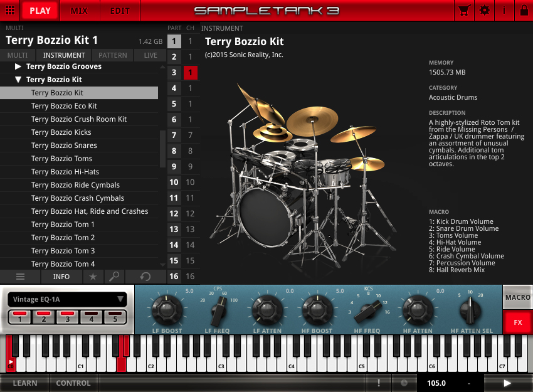Screen dimensions: 533x392
Task: Open the grid browser icon
Action: [x=10, y=10]
